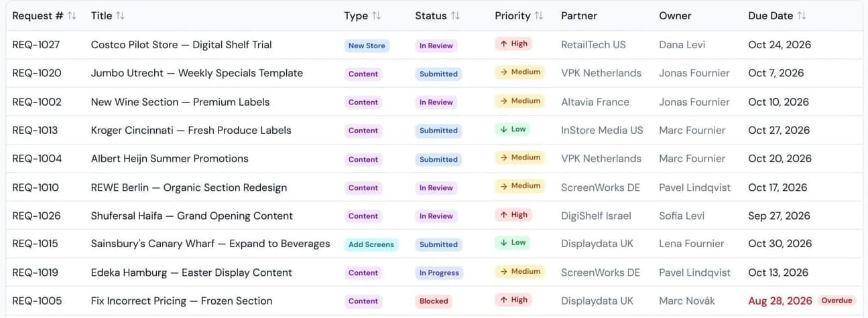The height and width of the screenshot is (318, 868).
Task: Sort by Request # column icon
Action: 72,15
